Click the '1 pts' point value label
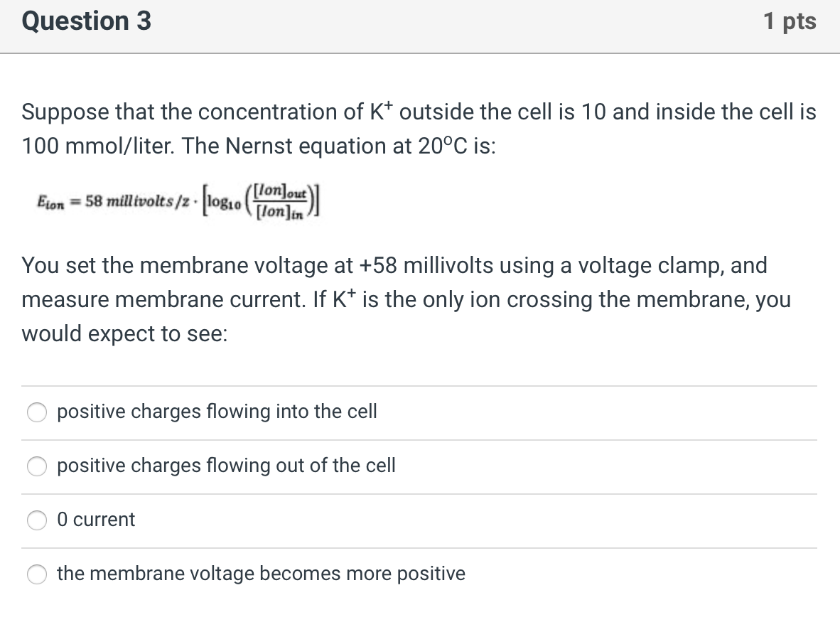 tap(790, 21)
